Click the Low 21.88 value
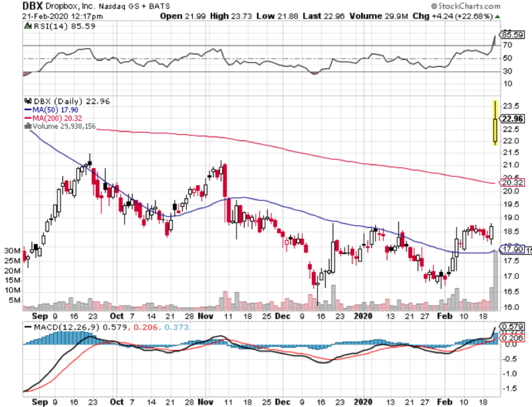Viewport: 532px width, 407px height. point(277,16)
